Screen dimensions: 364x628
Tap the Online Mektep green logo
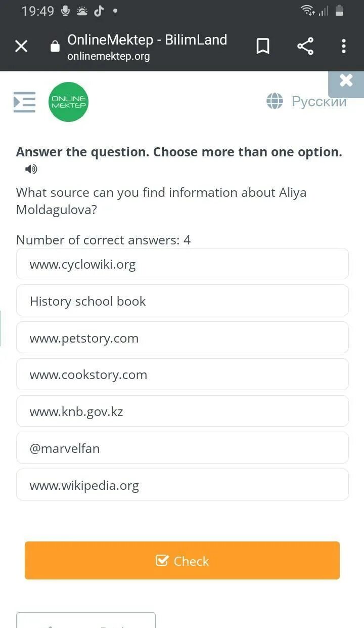[68, 102]
